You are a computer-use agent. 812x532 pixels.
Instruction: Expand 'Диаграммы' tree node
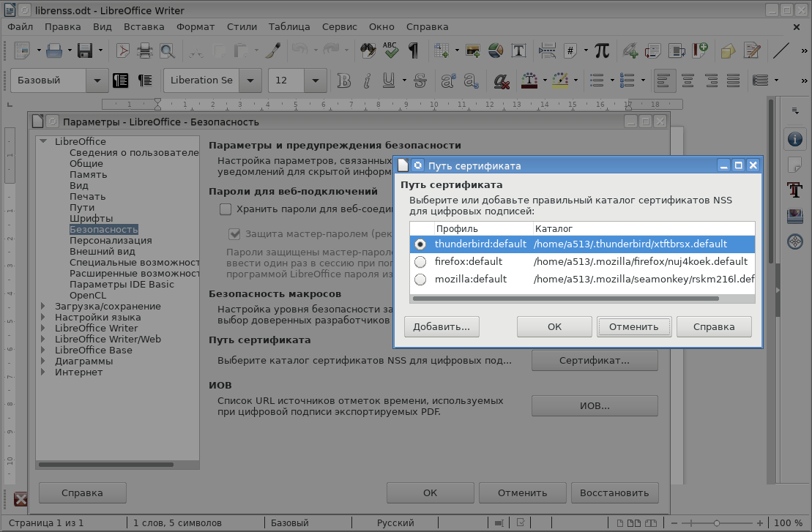[43, 361]
